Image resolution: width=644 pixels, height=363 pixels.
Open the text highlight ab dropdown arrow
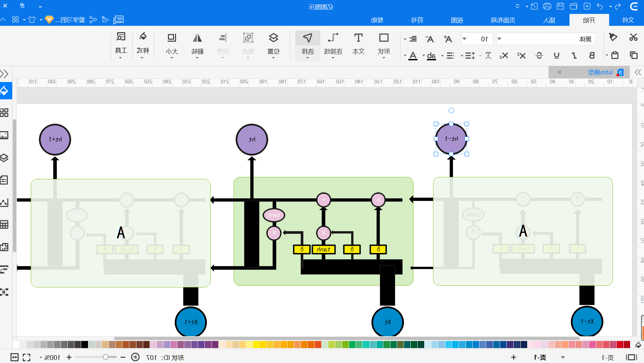(424, 55)
